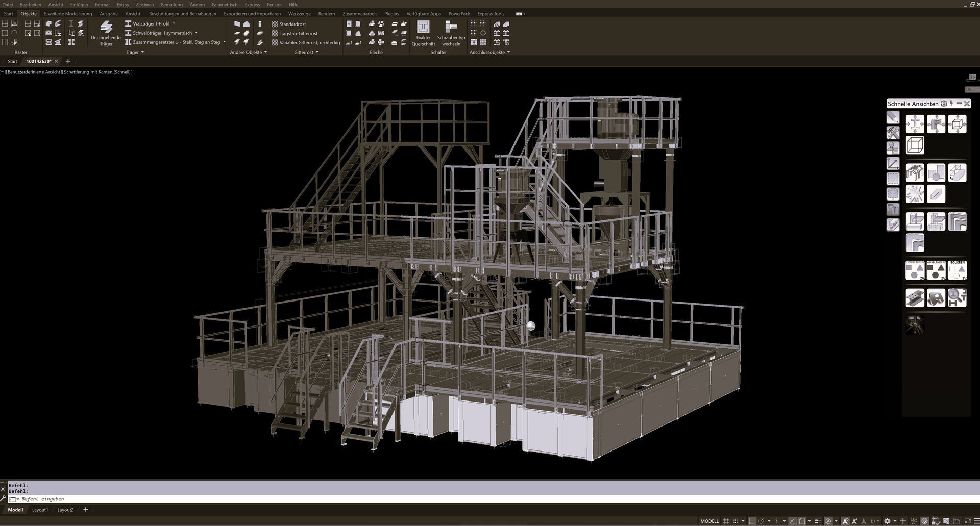This screenshot has height=526, width=980.
Task: Click the Ausblenden icon in Schnelle Ansichten
Action: coord(936,270)
